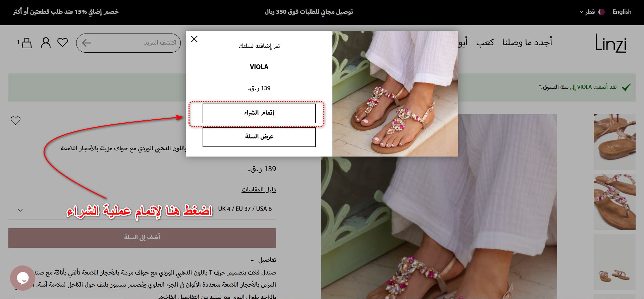Click the إتمام الشراء checkout button

point(259,113)
